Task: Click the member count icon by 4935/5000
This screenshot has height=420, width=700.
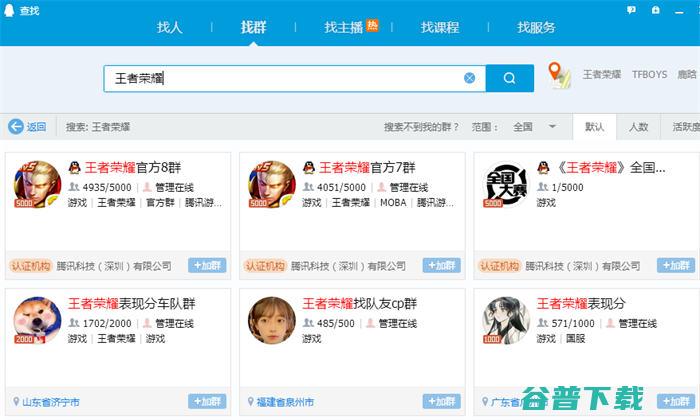Action: click(74, 187)
